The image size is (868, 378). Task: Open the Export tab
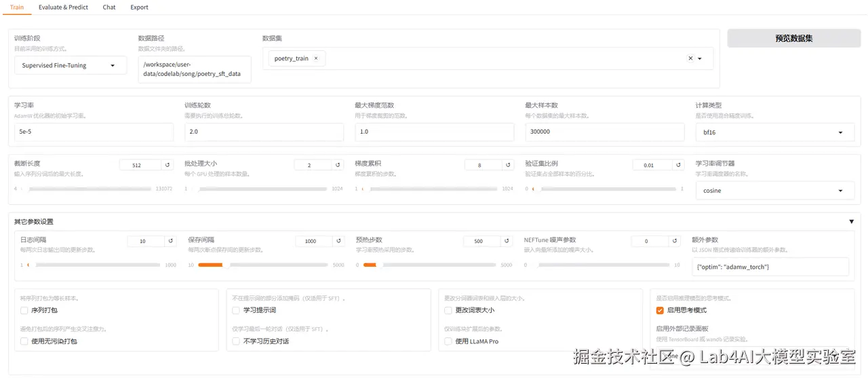click(x=139, y=7)
